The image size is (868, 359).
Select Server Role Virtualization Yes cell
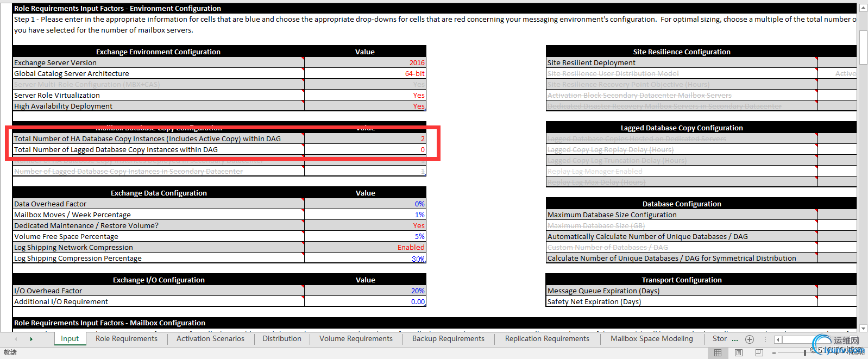(x=365, y=95)
